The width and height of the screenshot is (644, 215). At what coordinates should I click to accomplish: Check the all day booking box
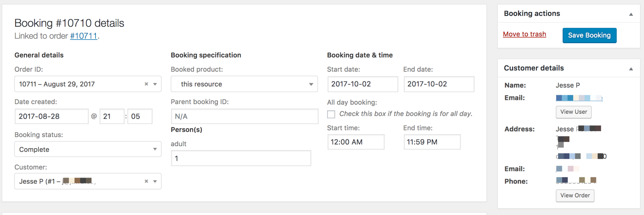coord(331,114)
